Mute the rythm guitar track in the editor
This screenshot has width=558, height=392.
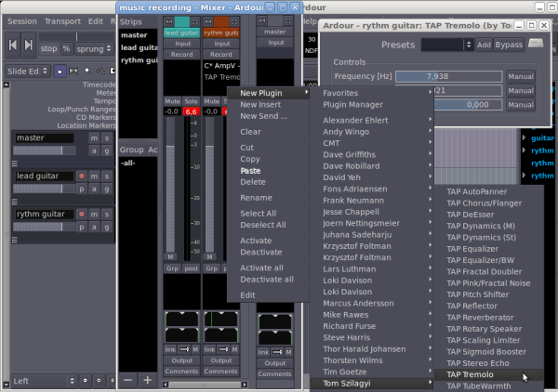[x=94, y=214]
